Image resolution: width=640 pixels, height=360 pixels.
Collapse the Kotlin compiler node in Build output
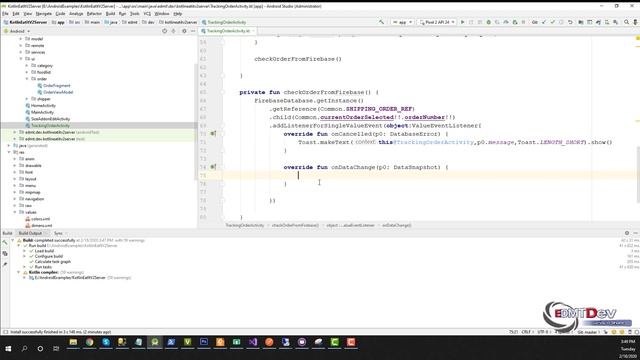coord(18,272)
